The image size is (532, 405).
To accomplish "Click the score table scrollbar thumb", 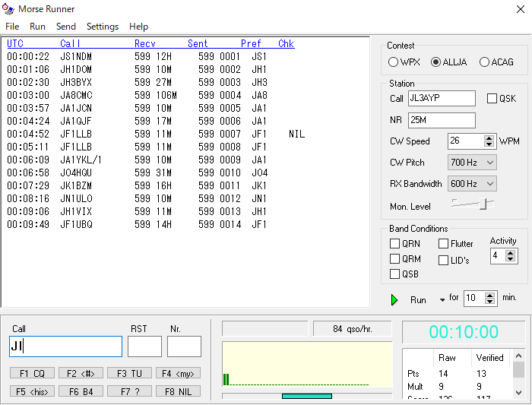I will (x=518, y=369).
